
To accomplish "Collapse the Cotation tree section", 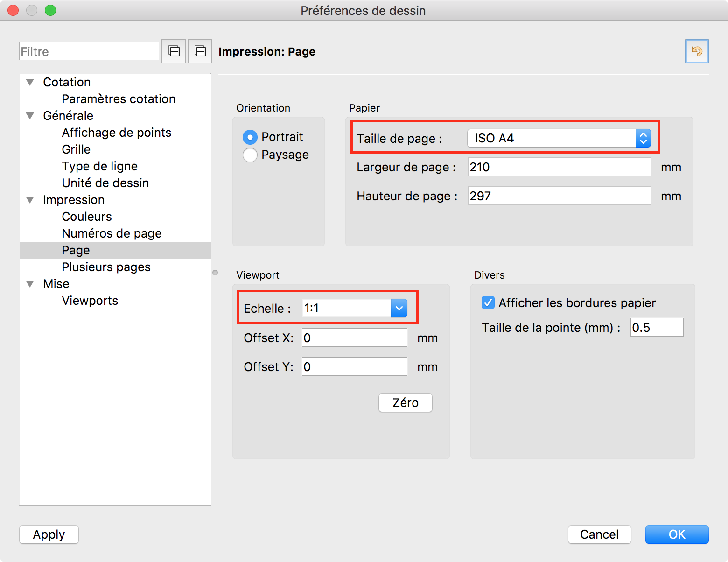I will click(30, 83).
